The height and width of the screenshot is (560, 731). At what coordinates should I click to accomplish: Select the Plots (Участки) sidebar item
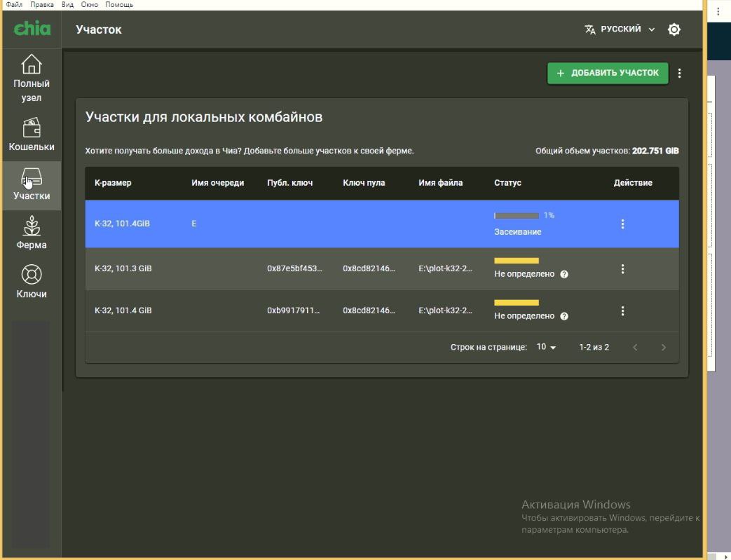32,185
